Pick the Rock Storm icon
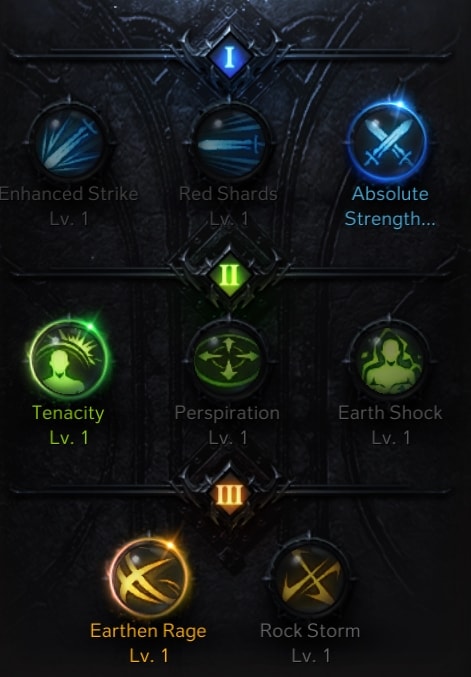The width and height of the screenshot is (471, 677). [x=310, y=579]
